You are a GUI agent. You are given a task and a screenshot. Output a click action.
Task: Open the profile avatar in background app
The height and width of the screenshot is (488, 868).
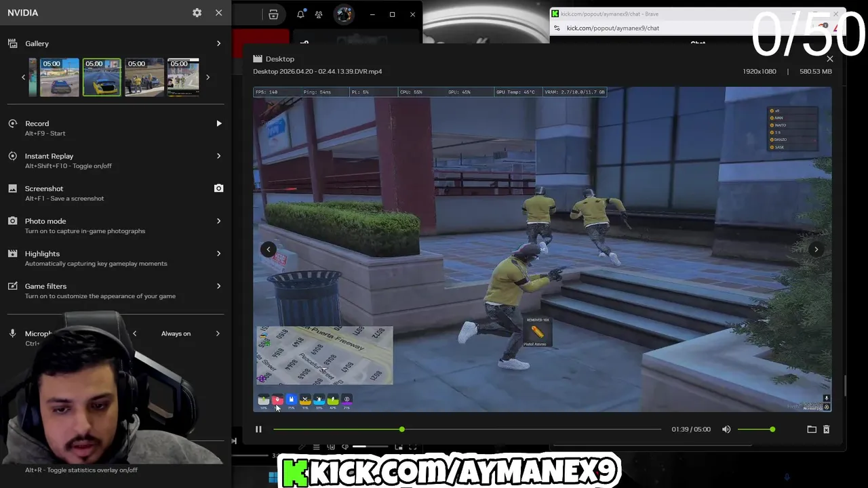pos(344,14)
